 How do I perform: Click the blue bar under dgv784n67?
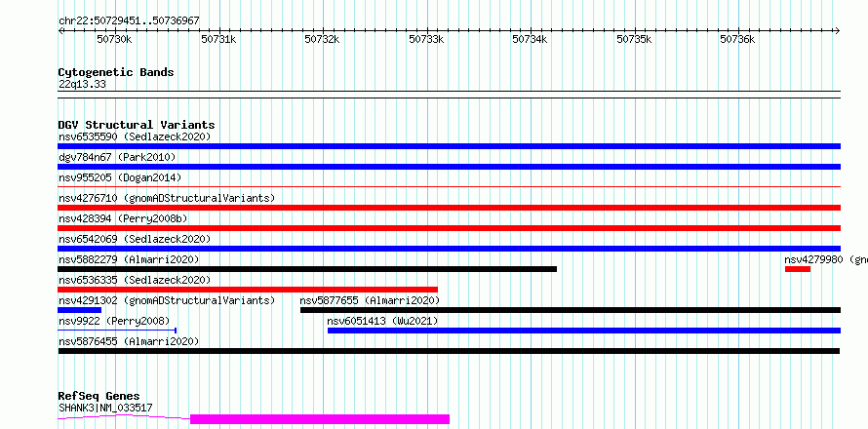click(449, 167)
